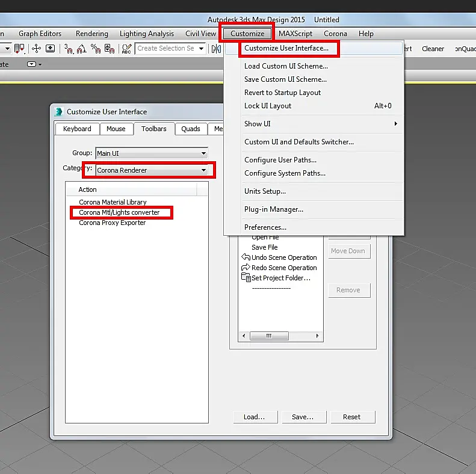Viewport: 476px width, 474px height.
Task: Switch to the Mouse tab
Action: click(x=116, y=129)
